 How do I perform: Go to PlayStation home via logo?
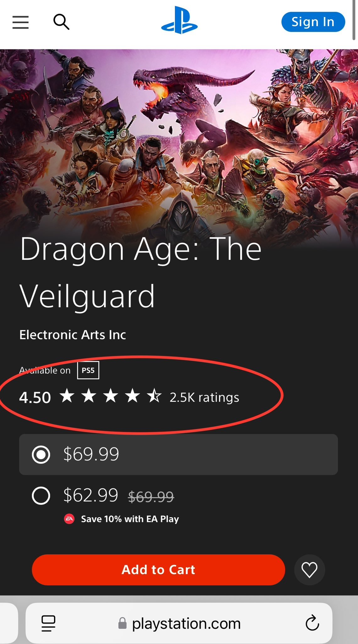[x=179, y=20]
